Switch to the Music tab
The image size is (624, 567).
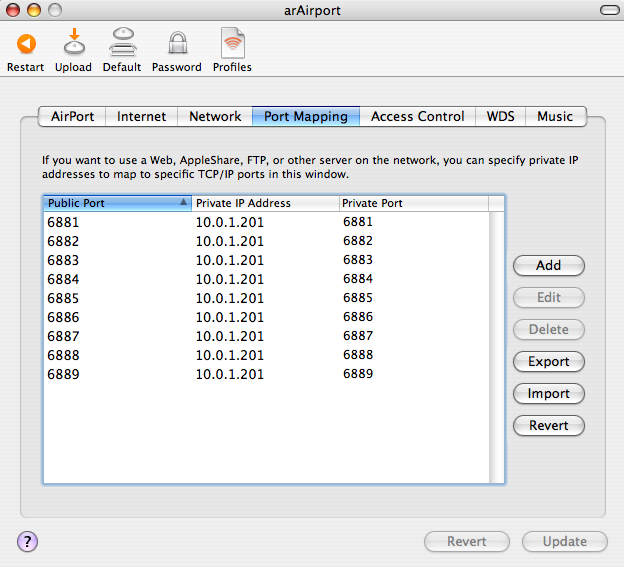point(556,117)
